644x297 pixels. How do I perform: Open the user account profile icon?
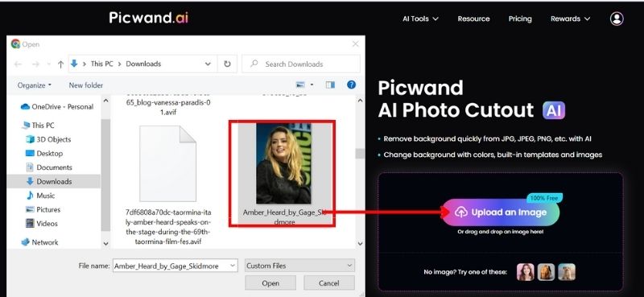(617, 19)
